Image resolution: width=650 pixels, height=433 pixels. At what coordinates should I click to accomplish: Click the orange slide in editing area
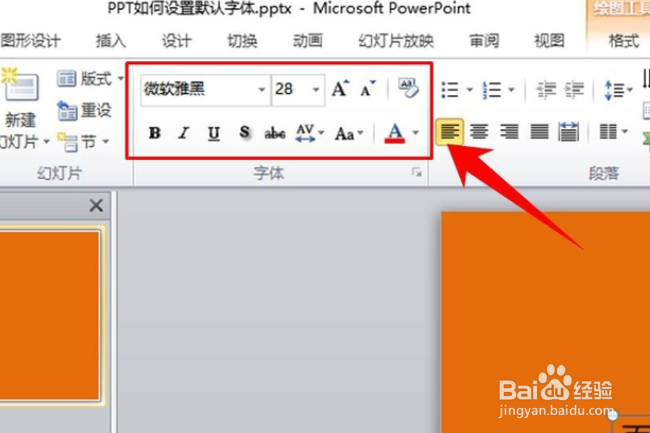pos(546,322)
